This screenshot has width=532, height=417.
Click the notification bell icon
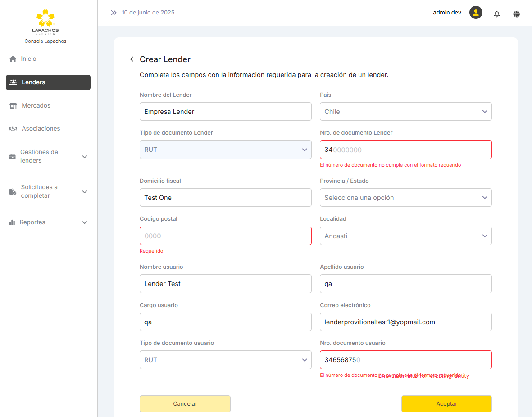coord(497,14)
